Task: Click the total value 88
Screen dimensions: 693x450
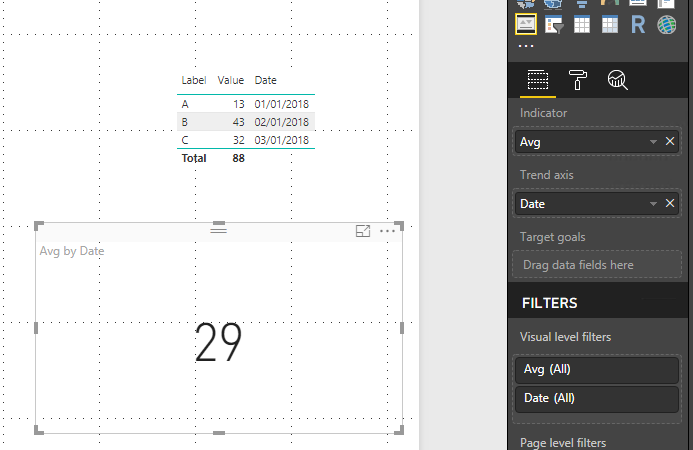Action: 239,158
